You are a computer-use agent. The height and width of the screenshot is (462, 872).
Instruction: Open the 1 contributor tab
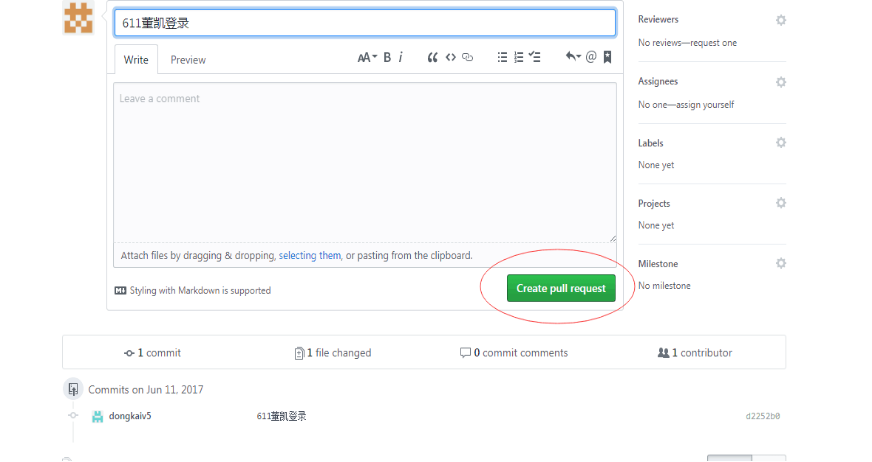coord(695,352)
